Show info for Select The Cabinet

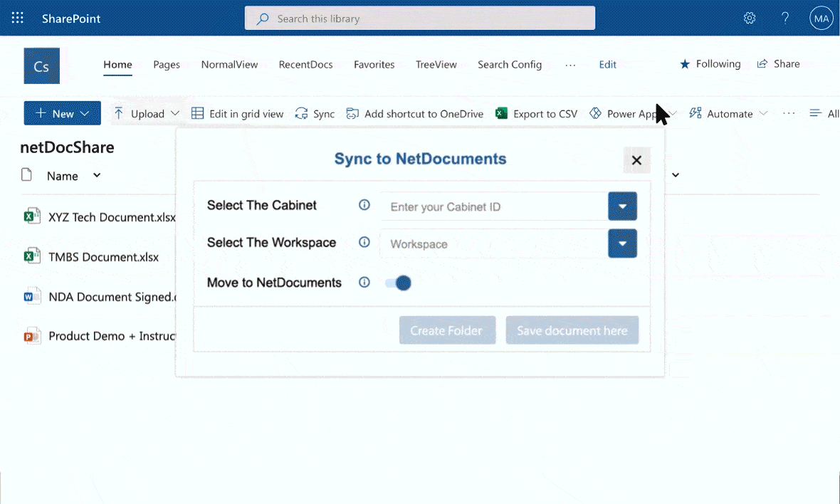coord(364,205)
